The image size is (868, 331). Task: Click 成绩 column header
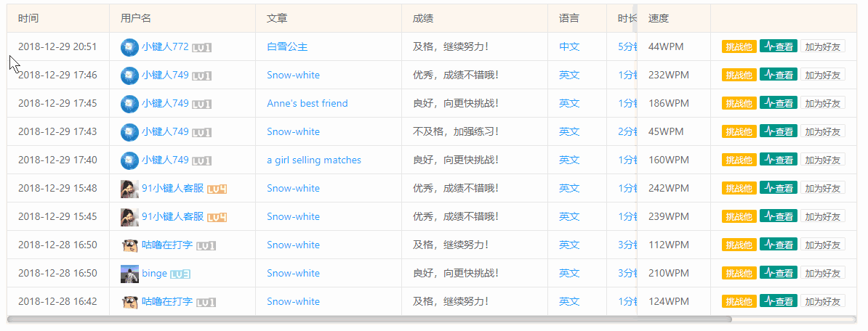click(423, 18)
